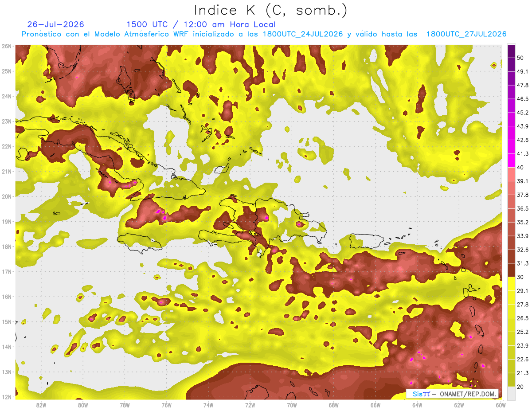Viewport: 532px width, 411px height.
Task: Click the colorbar label "42.6"
Action: pyautogui.click(x=523, y=140)
